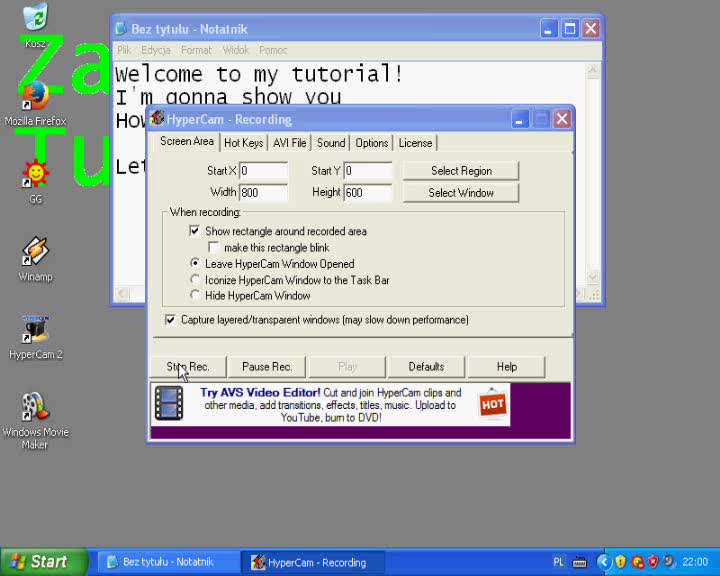Screen dimensions: 720x576
Task: Open the License tab
Action: tap(415, 143)
